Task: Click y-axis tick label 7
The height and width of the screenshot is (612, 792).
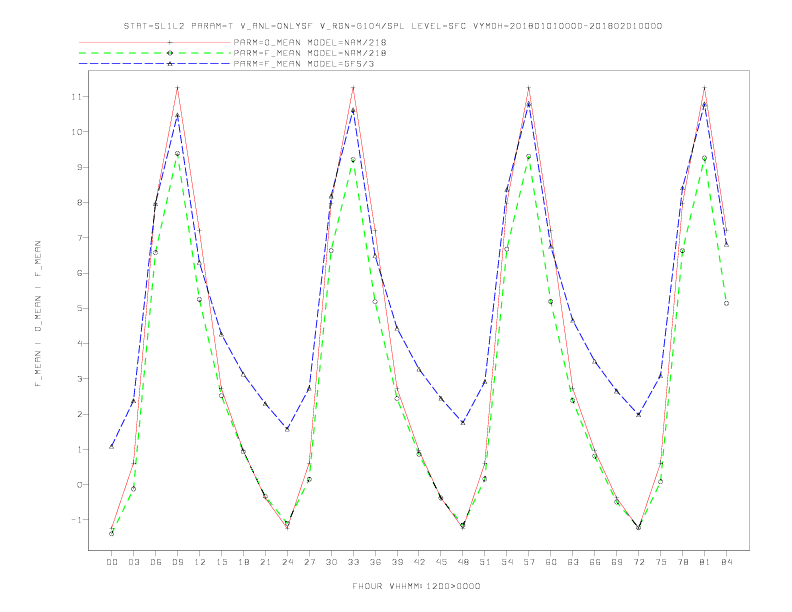Action: (79, 238)
